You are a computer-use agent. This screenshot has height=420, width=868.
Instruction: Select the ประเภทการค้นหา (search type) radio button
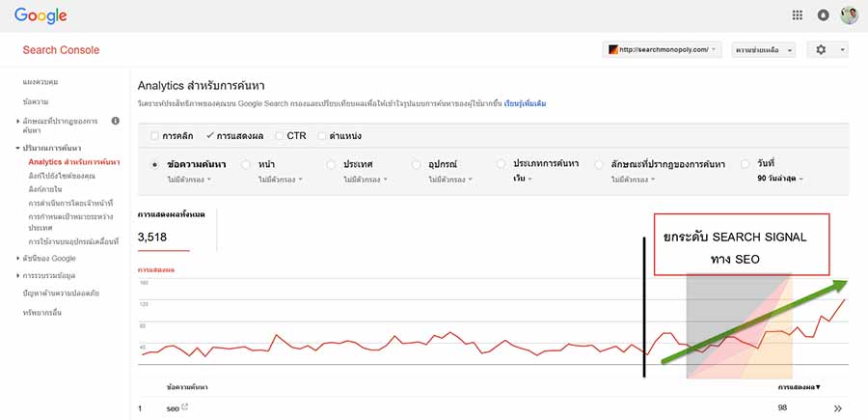tap(502, 164)
